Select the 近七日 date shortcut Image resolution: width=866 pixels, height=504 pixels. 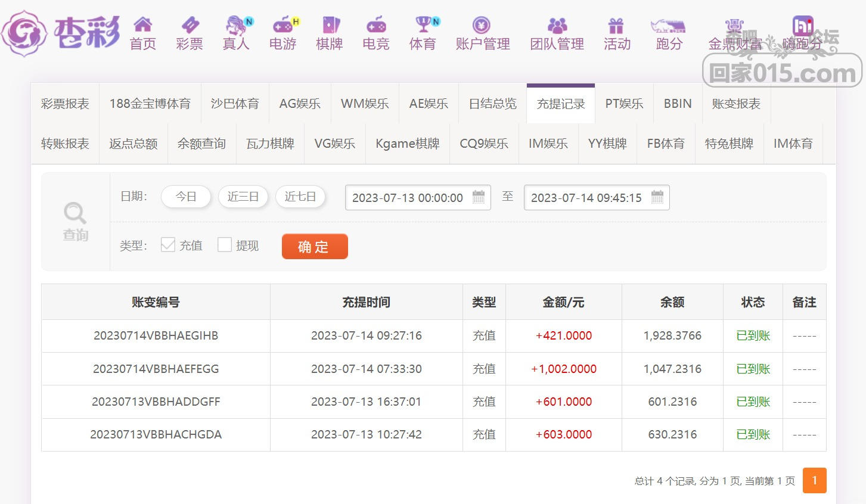point(300,197)
